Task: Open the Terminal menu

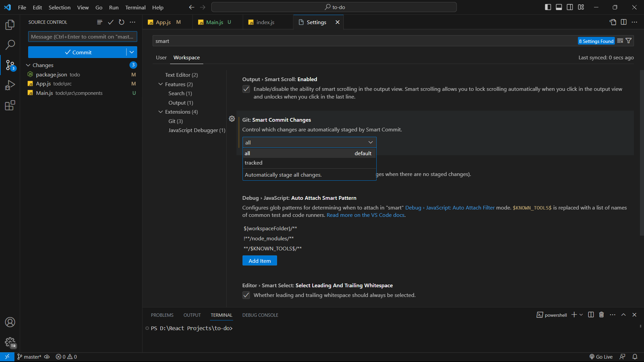Action: pos(135,7)
